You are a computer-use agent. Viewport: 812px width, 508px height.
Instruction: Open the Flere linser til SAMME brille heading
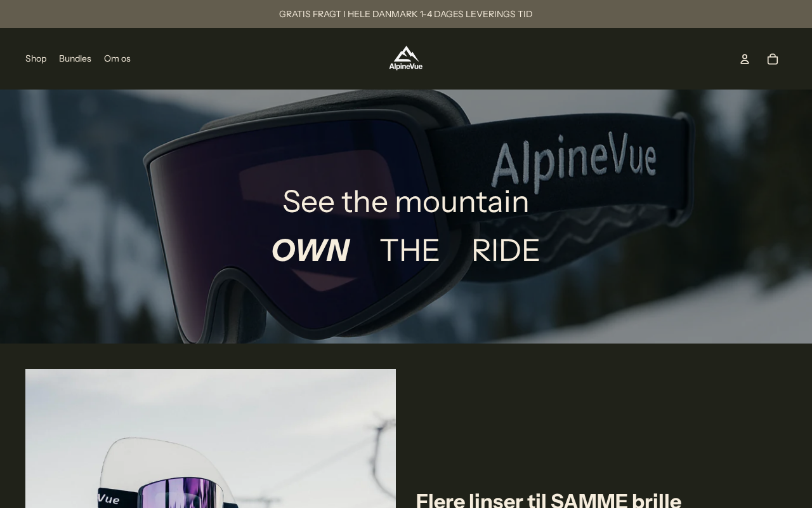click(x=549, y=501)
